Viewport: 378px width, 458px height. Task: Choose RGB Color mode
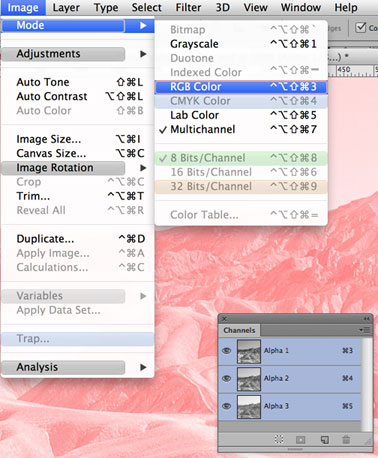(241, 87)
